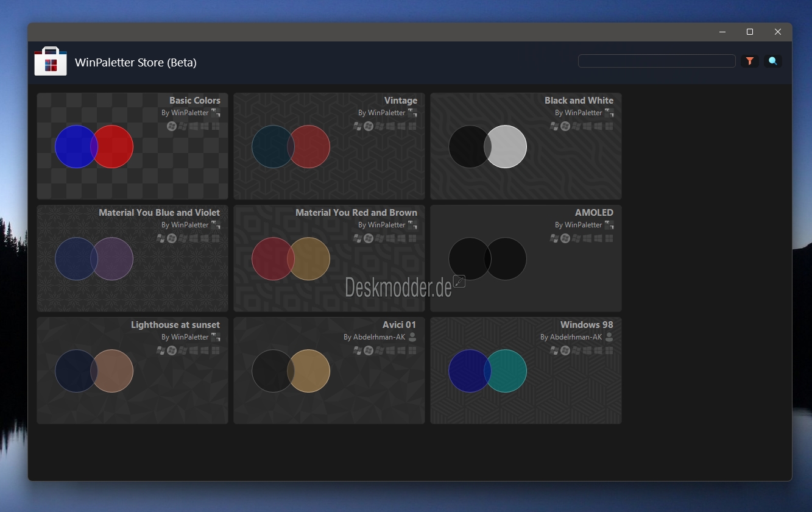Image resolution: width=812 pixels, height=512 pixels.
Task: Click Windows XP flag icon on Vintage card
Action: [x=358, y=126]
